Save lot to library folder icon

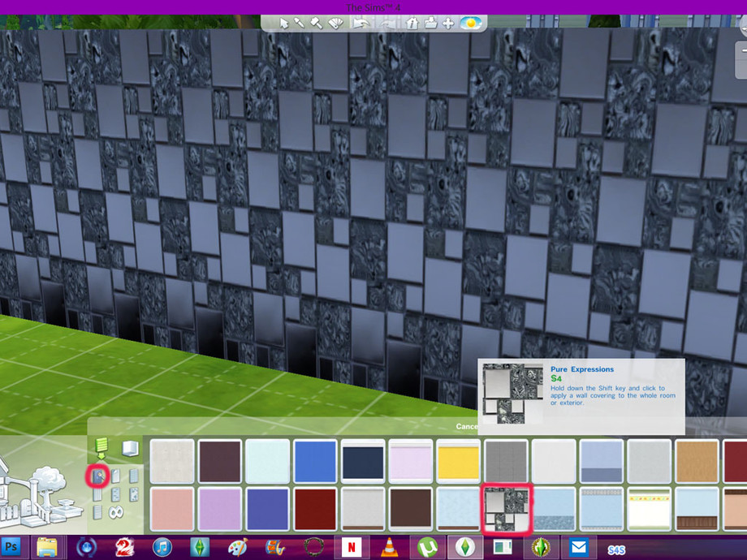pyautogui.click(x=430, y=23)
